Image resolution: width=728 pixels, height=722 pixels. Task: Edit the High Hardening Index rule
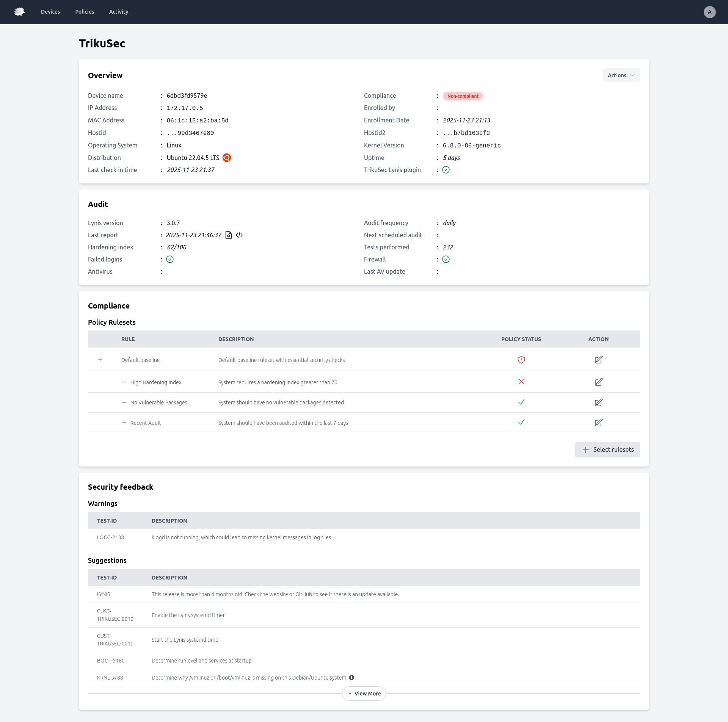[598, 382]
